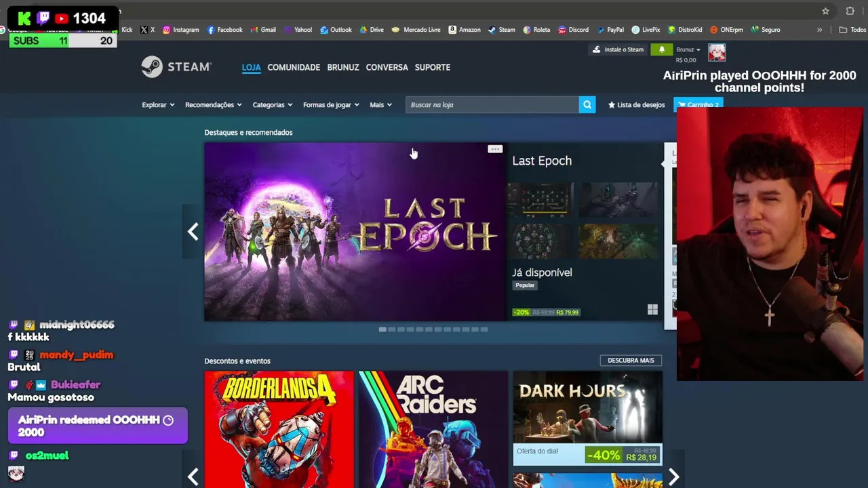Go to previous featured game arrow

tap(193, 232)
